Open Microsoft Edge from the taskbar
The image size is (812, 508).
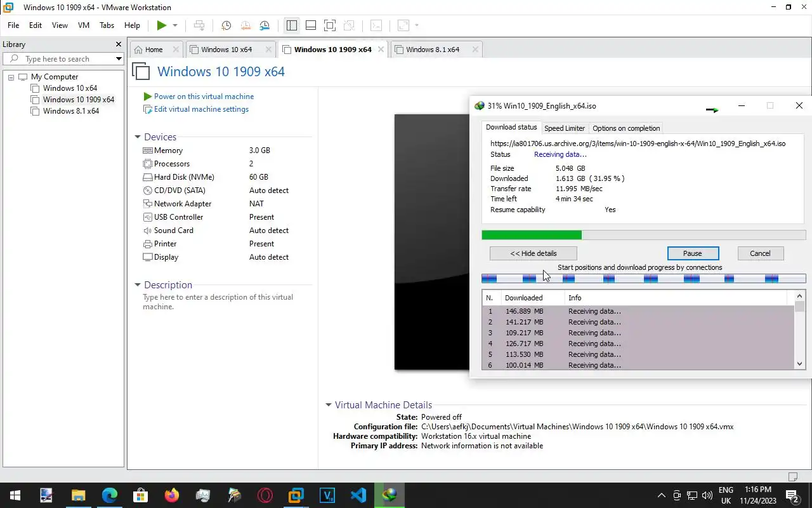coord(109,495)
